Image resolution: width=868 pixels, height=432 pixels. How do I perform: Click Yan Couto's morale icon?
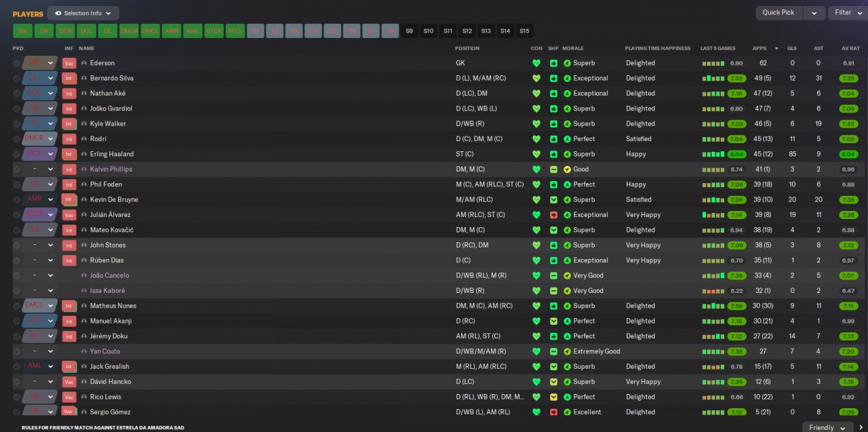tap(567, 351)
